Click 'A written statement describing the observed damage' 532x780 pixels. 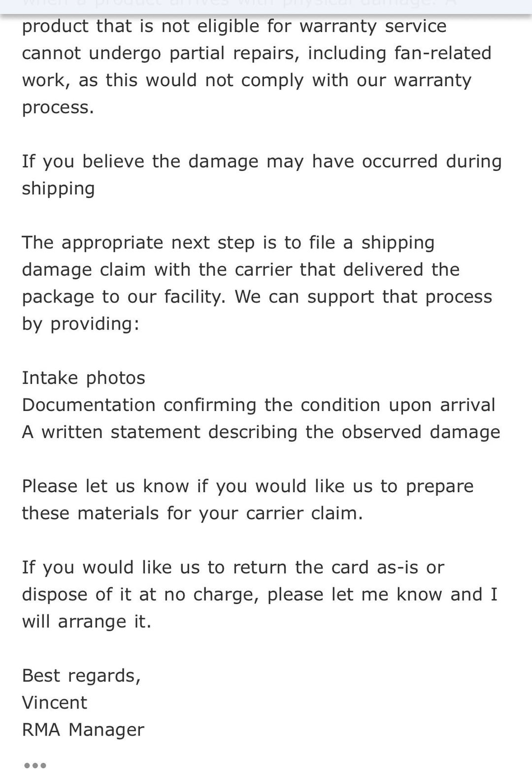[x=261, y=432]
